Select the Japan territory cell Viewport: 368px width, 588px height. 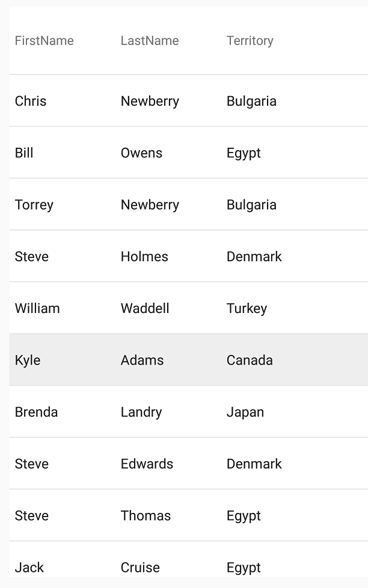click(x=245, y=412)
